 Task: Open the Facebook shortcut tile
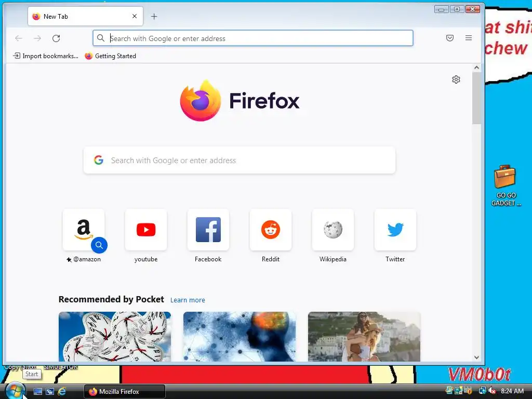208,230
